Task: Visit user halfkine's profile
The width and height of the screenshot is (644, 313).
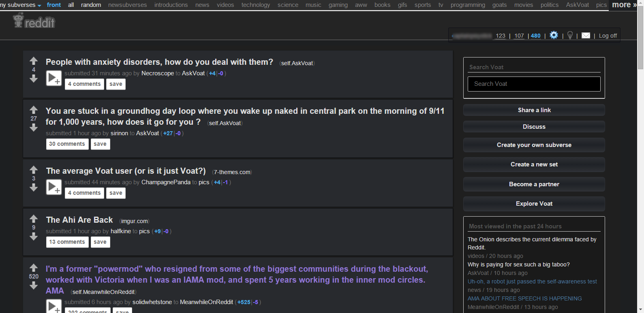Action: (x=121, y=231)
